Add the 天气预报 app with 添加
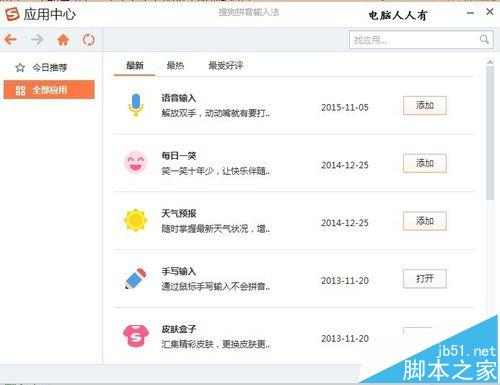This screenshot has width=500, height=385. pos(425,221)
